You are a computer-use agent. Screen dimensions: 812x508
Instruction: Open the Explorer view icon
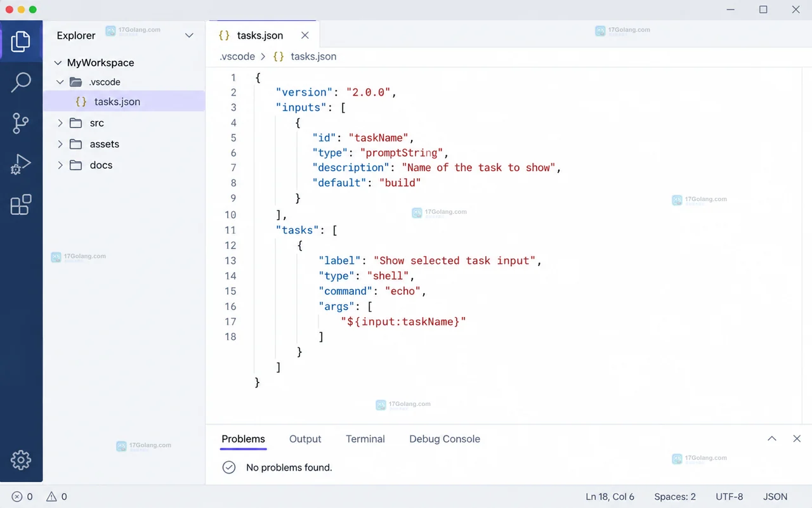[21, 41]
